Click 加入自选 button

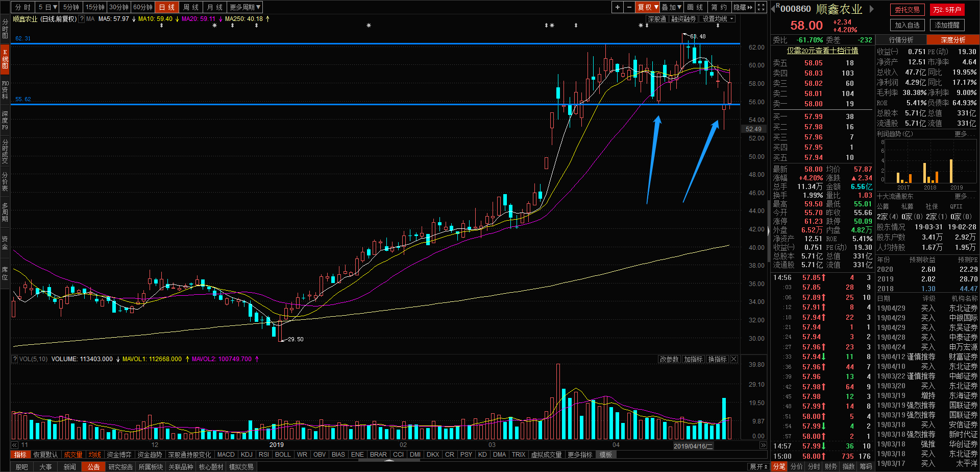907,25
